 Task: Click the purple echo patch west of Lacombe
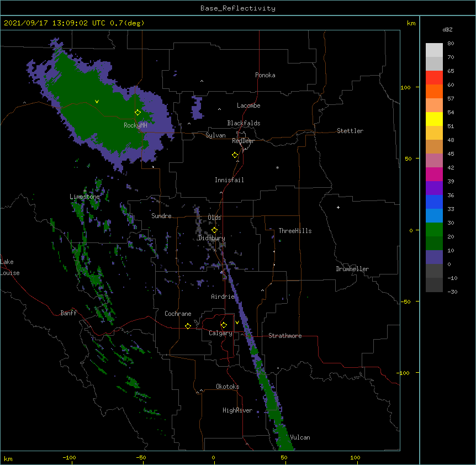(x=197, y=108)
